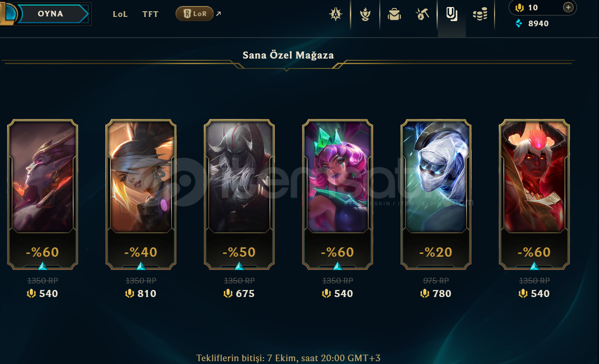Switch to the TFT tab
The width and height of the screenshot is (599, 364).
[150, 14]
